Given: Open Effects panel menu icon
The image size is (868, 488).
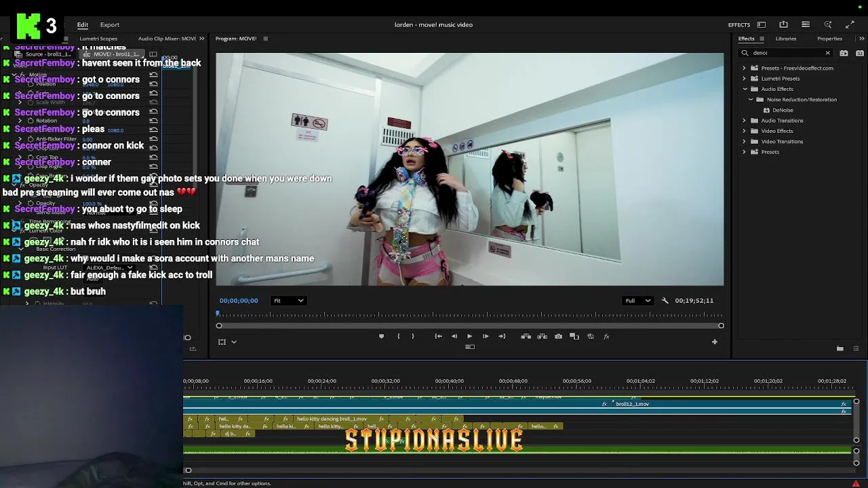Looking at the screenshot, I should 762,39.
